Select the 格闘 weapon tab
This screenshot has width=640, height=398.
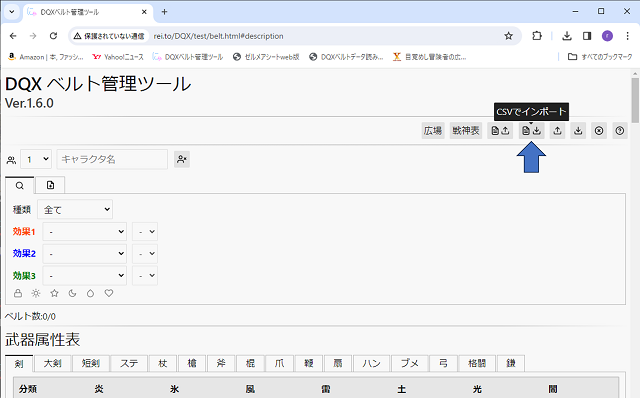click(x=477, y=363)
